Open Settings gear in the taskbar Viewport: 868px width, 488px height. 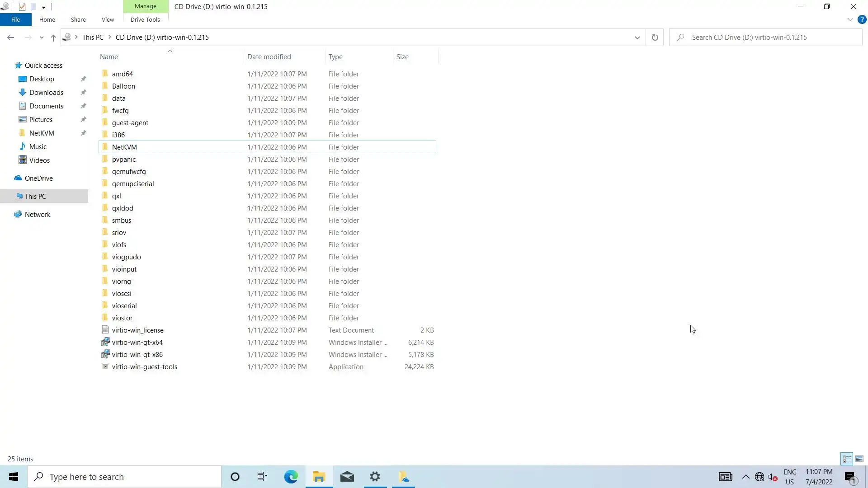click(375, 477)
